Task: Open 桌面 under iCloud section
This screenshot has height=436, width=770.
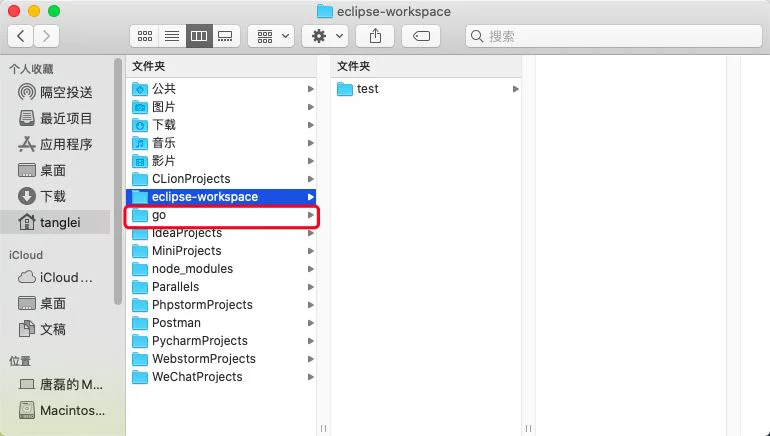Action: tap(55, 303)
